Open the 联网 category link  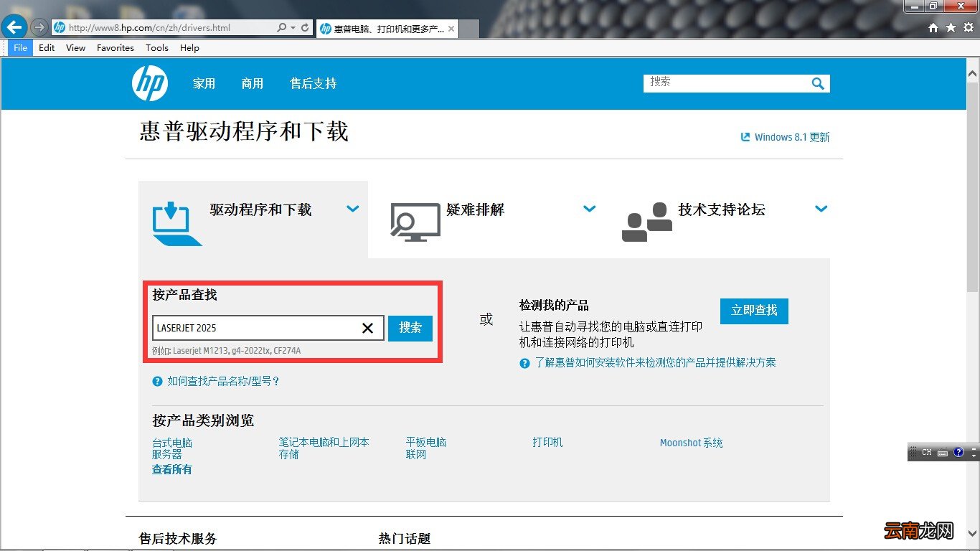point(416,454)
